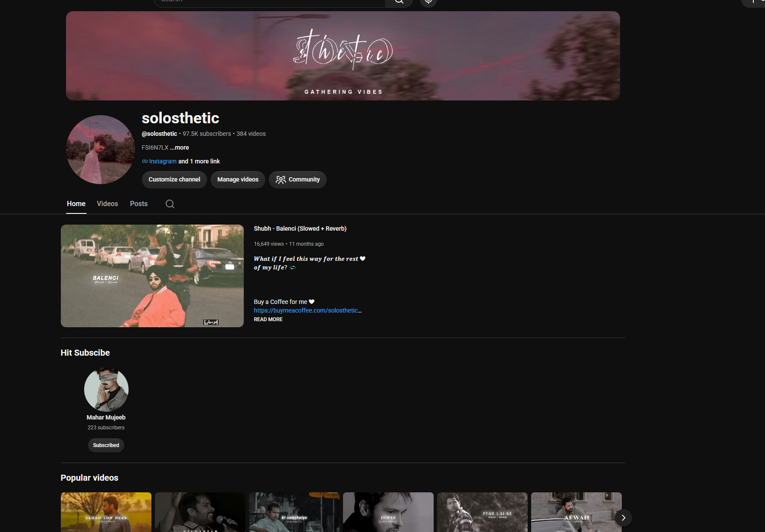Click the 'Buy a Coffee for me' text

point(284,302)
